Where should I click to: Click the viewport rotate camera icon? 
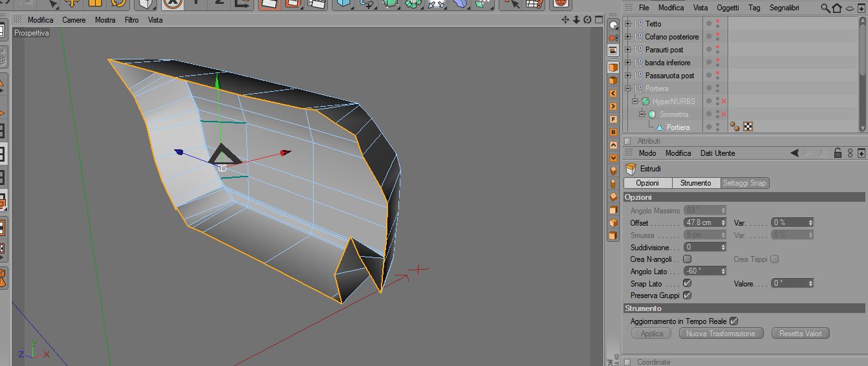click(x=587, y=20)
